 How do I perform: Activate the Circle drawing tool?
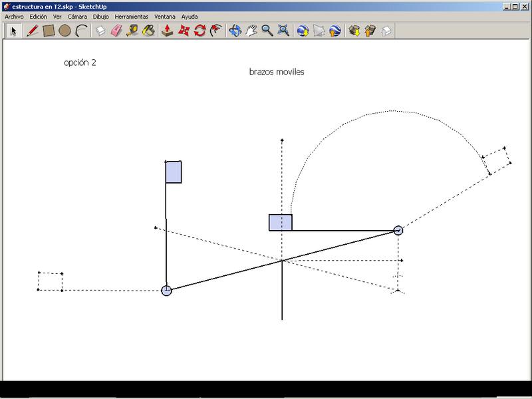(65, 31)
